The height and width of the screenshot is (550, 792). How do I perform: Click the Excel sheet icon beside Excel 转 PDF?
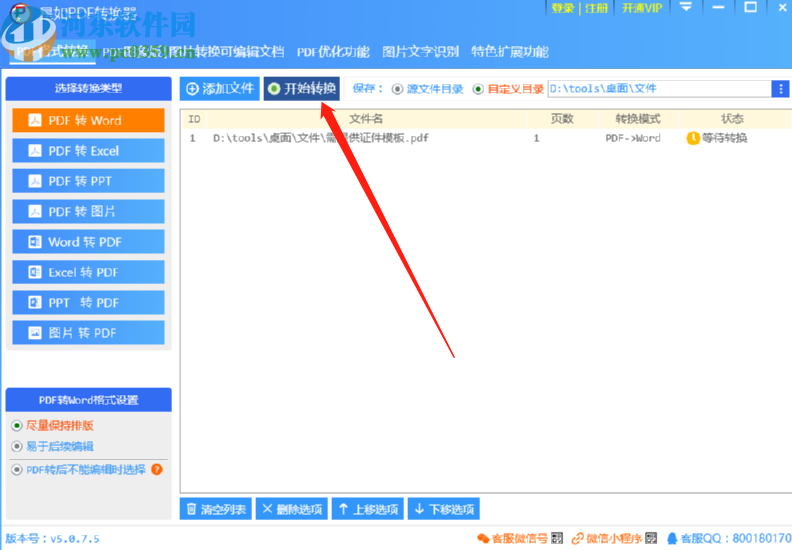[35, 272]
